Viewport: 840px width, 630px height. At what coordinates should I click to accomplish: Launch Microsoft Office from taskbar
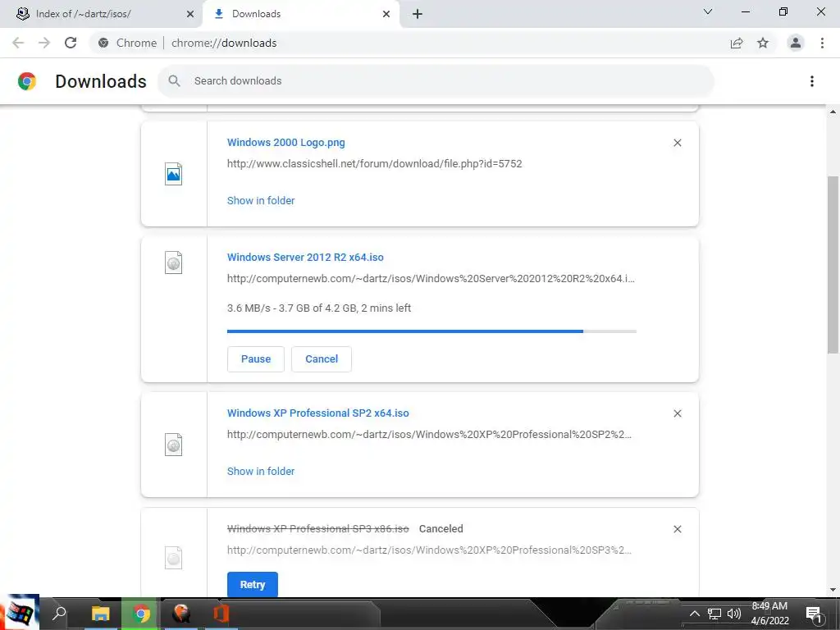click(221, 613)
